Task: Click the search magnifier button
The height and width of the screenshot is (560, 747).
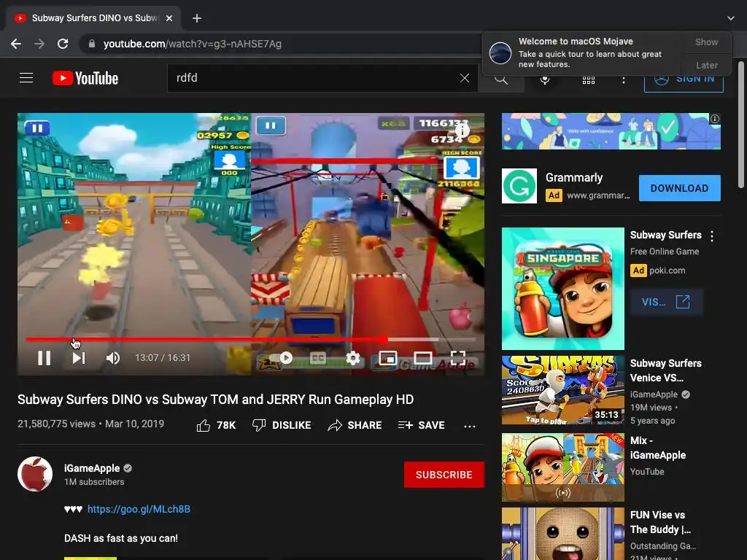Action: [500, 79]
